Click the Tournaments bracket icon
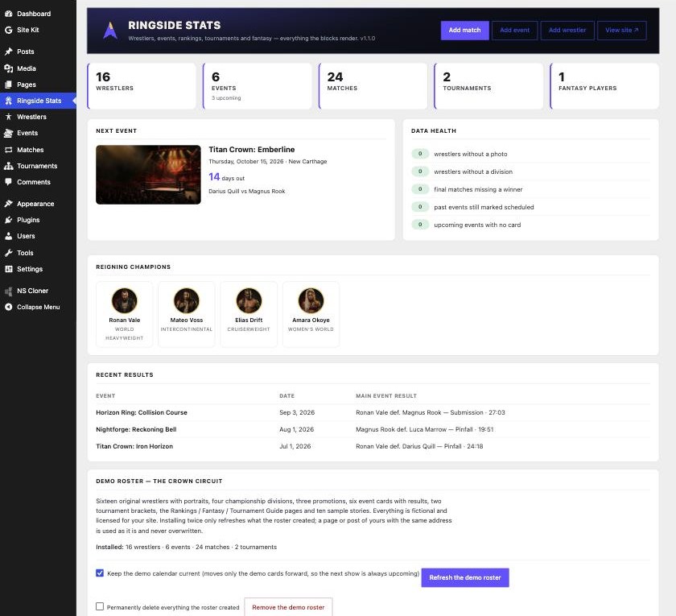This screenshot has height=616, width=676. coord(8,166)
